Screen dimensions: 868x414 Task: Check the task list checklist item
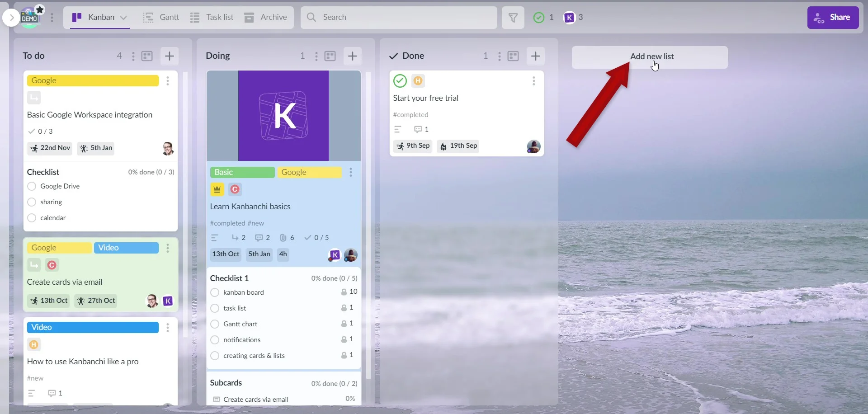tap(215, 308)
